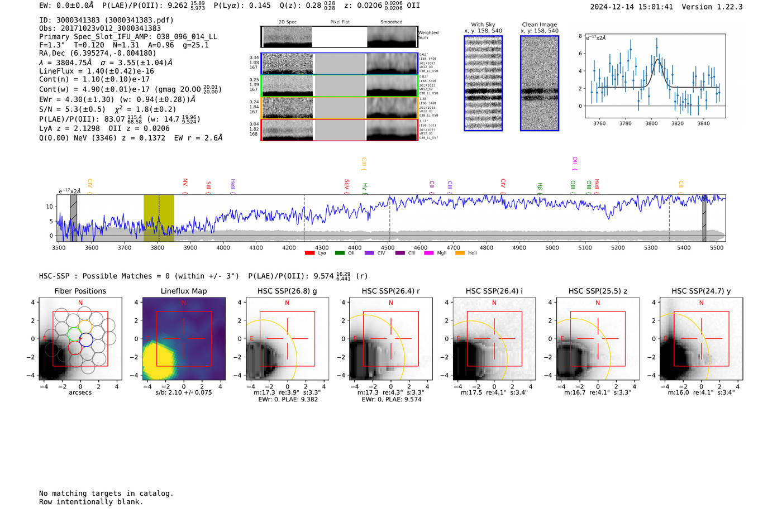
Task: Click the 'EWr: 0, PLAE: 9.574' caption
Action: [x=391, y=400]
